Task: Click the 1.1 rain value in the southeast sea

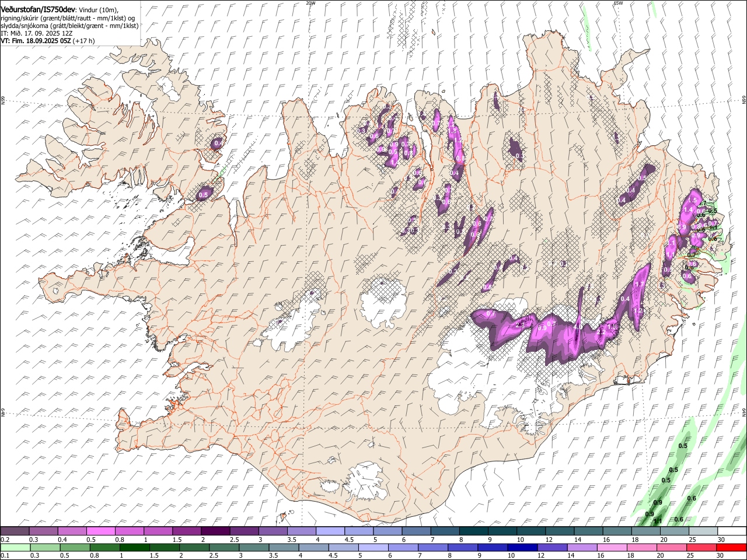Action: click(658, 521)
